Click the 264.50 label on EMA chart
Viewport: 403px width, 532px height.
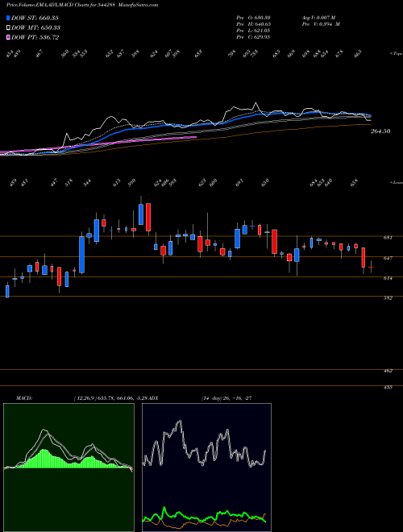380,131
